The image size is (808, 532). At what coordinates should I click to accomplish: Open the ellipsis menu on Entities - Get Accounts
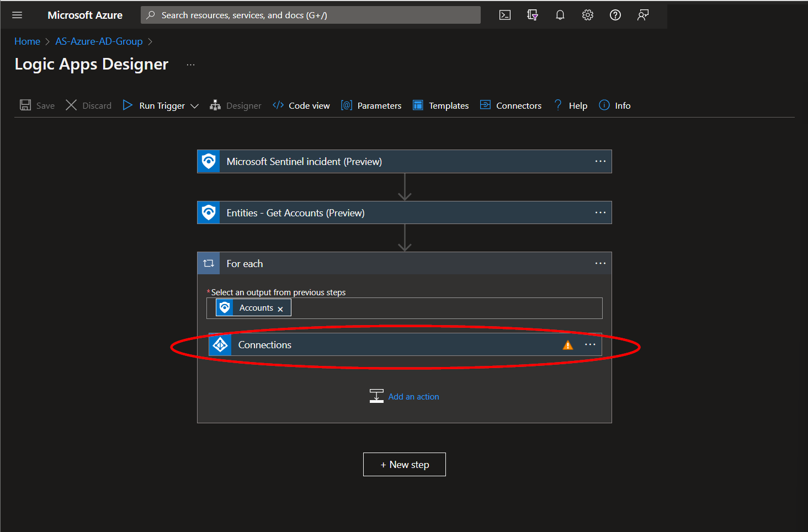pyautogui.click(x=600, y=212)
